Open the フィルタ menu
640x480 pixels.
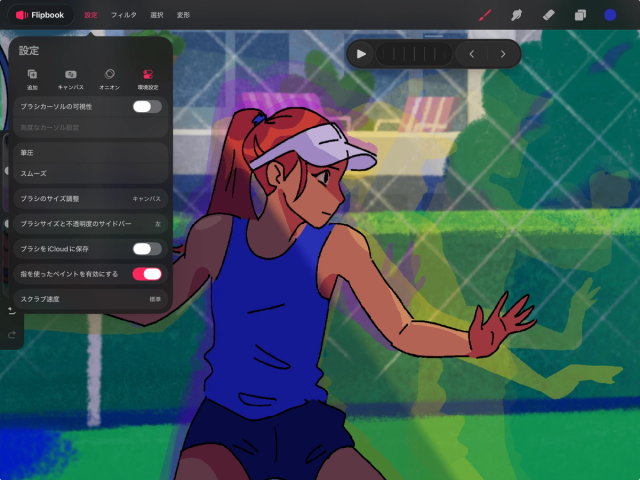pyautogui.click(x=124, y=15)
